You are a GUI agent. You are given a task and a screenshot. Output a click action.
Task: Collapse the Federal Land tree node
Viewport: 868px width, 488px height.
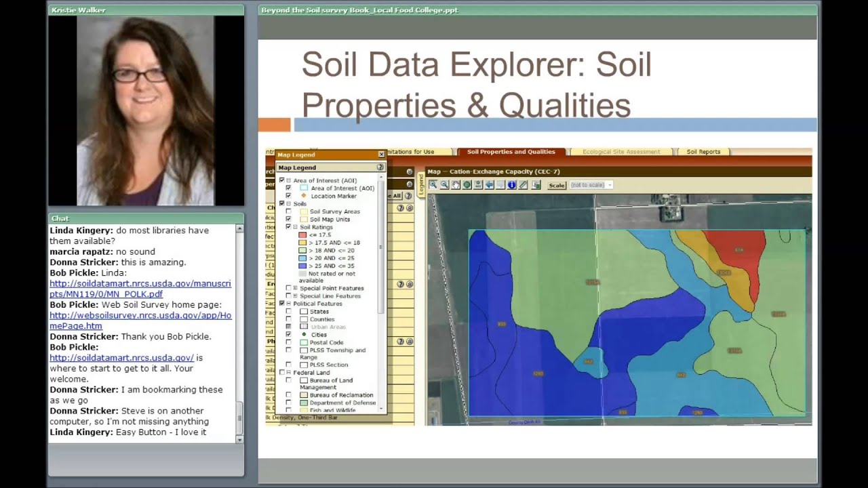[288, 373]
